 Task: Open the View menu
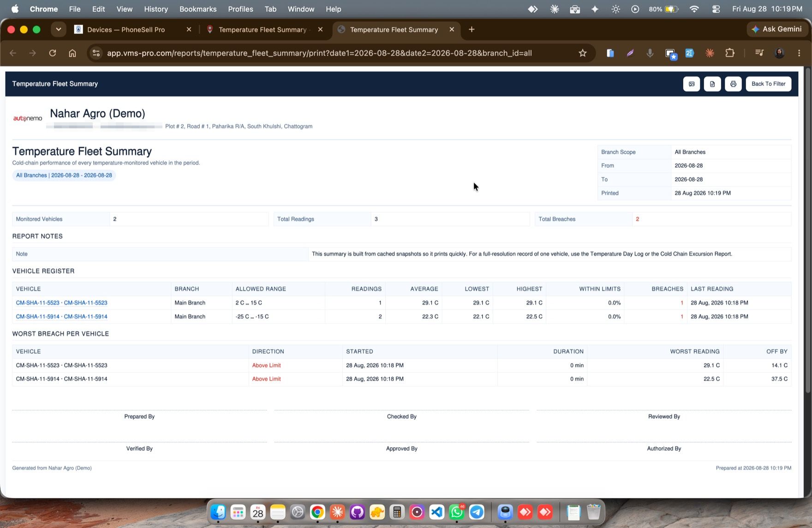[x=124, y=9]
